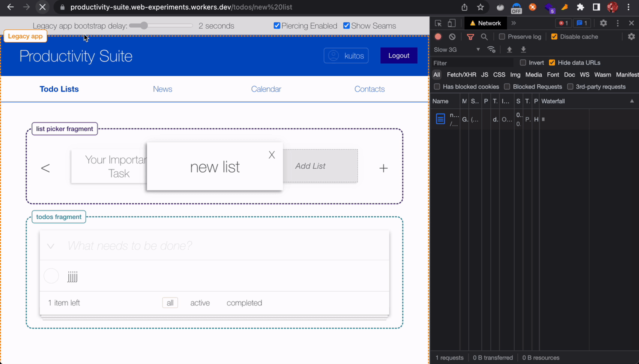
Task: Click the Add List card
Action: click(x=320, y=166)
